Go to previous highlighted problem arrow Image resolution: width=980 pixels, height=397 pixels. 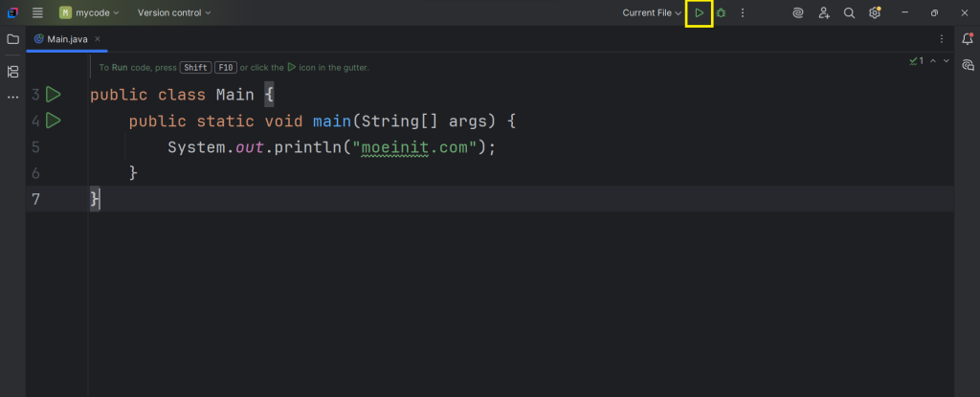(x=933, y=60)
